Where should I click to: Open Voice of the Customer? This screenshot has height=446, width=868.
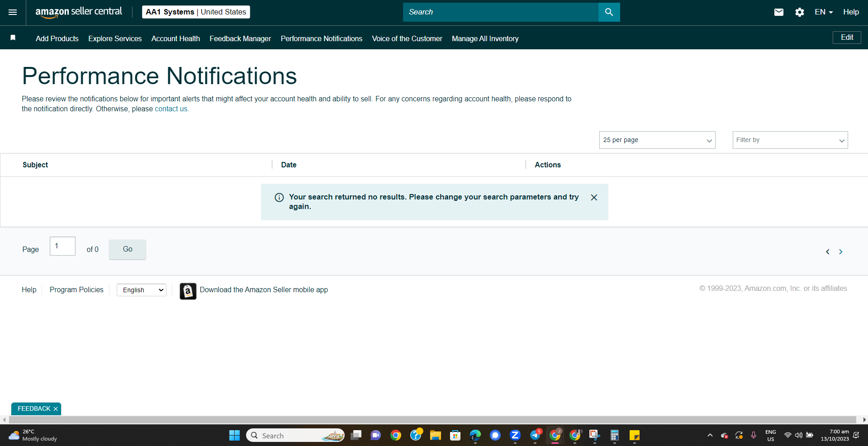tap(407, 38)
